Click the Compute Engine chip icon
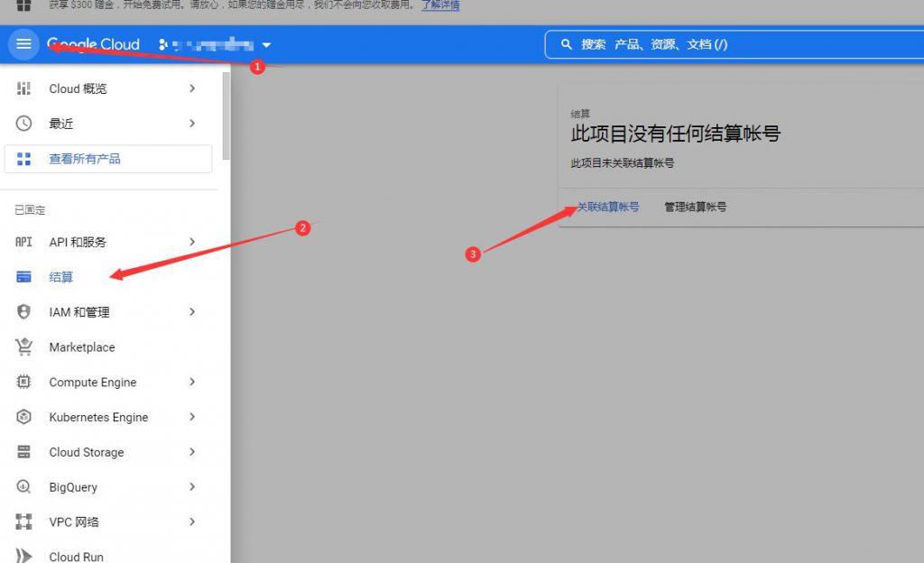This screenshot has width=924, height=563. click(x=24, y=383)
